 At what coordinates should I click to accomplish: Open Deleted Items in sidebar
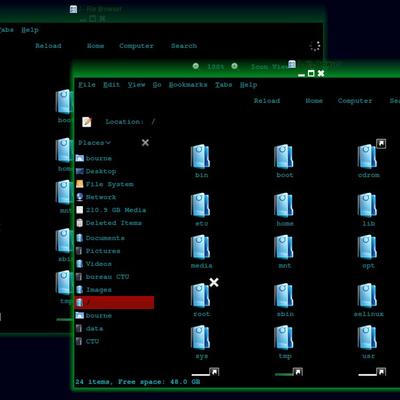click(x=109, y=223)
